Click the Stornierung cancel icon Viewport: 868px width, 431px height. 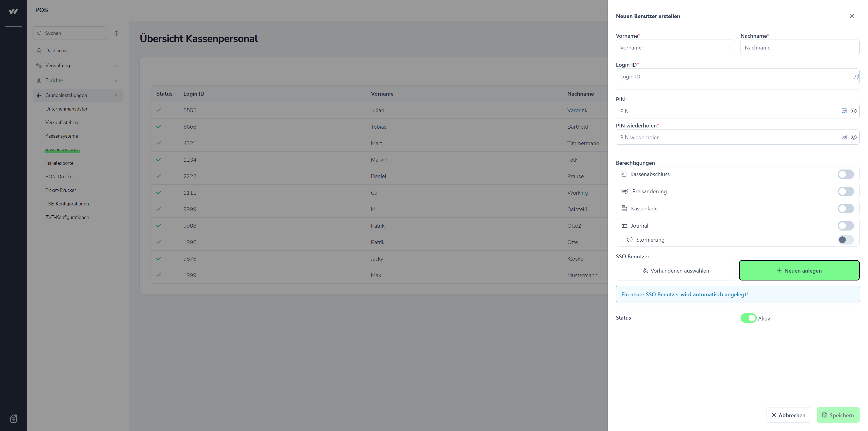pos(630,240)
